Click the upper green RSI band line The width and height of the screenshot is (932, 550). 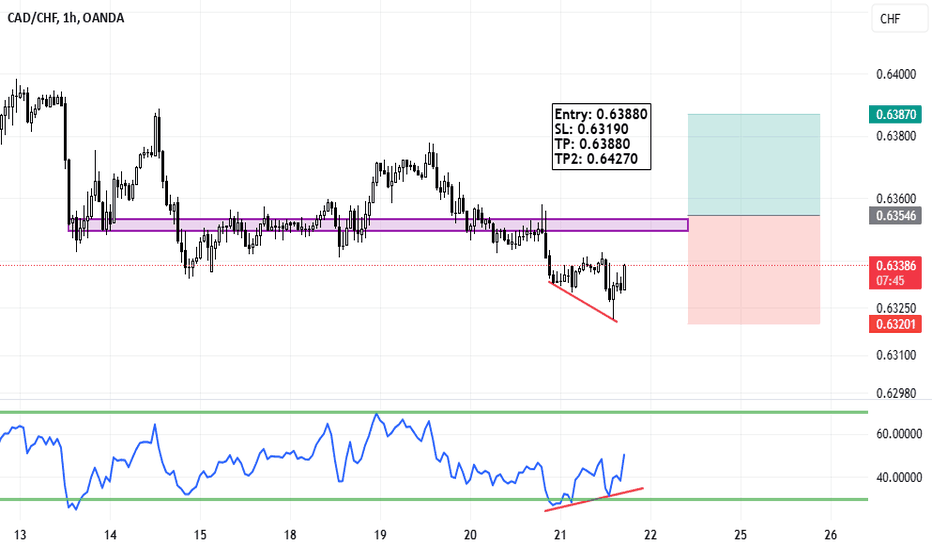[x=434, y=412]
